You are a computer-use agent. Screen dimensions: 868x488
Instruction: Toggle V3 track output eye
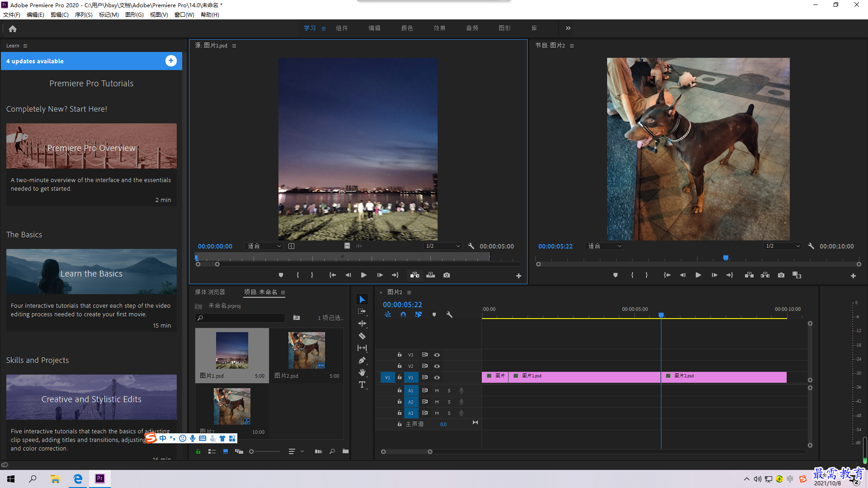437,355
